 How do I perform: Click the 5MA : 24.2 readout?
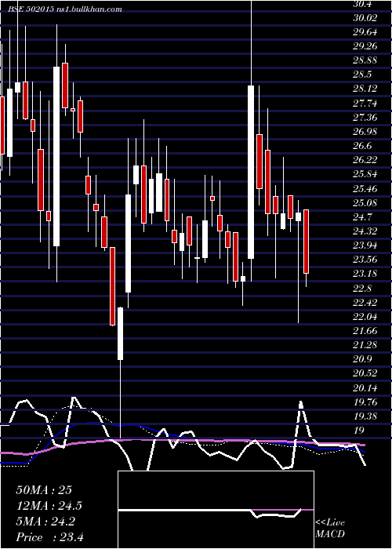[x=45, y=522]
